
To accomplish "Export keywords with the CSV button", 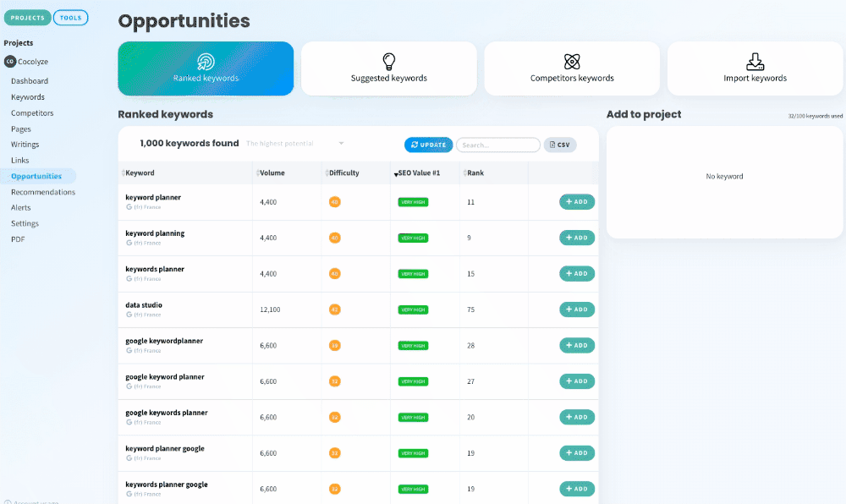I will 559,145.
